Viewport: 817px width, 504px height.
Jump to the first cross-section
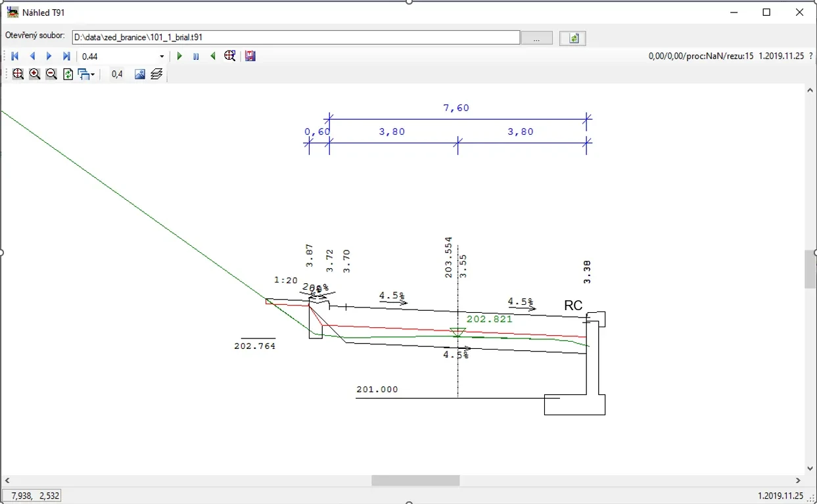15,57
